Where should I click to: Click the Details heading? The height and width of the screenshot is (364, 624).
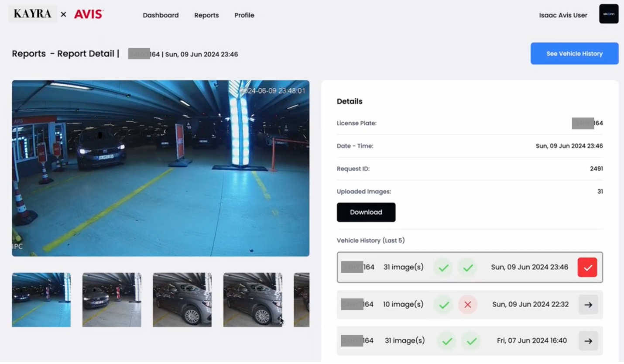(x=350, y=101)
